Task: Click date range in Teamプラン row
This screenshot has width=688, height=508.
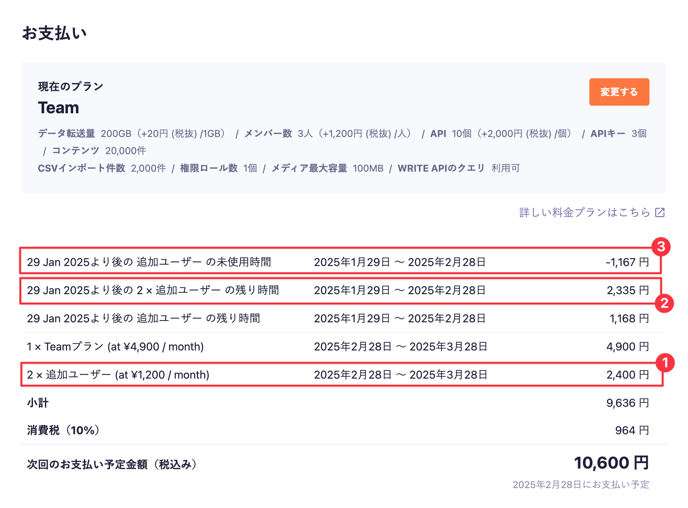Action: coord(400,347)
